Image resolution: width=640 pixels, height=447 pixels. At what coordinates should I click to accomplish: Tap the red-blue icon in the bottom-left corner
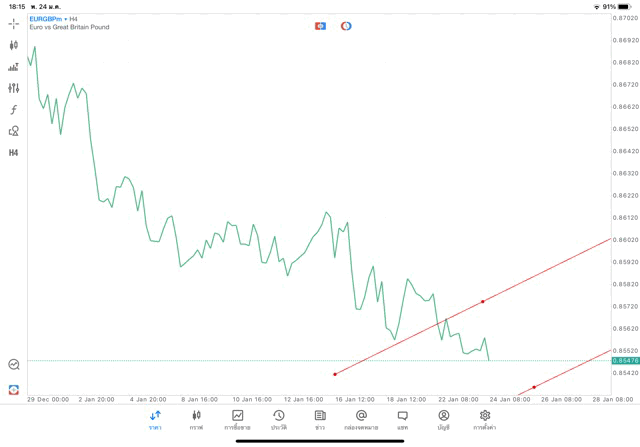[x=14, y=389]
